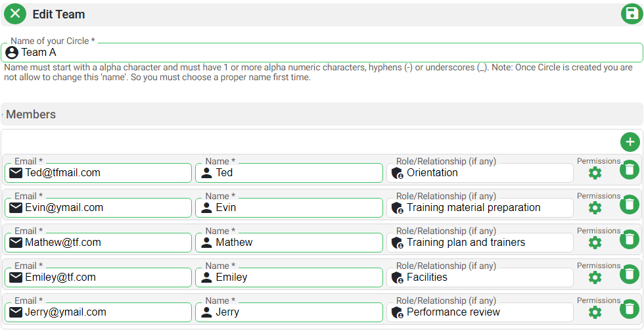
Task: Edit the Jerry@ymail.com email field
Action: point(105,312)
